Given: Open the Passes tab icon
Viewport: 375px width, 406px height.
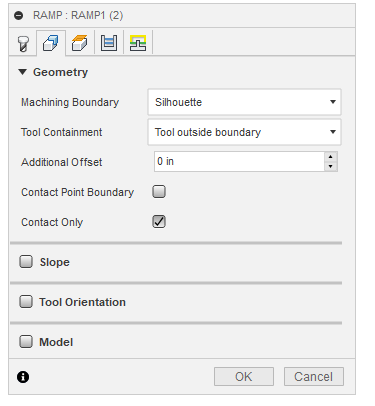Looking at the screenshot, I should (109, 43).
